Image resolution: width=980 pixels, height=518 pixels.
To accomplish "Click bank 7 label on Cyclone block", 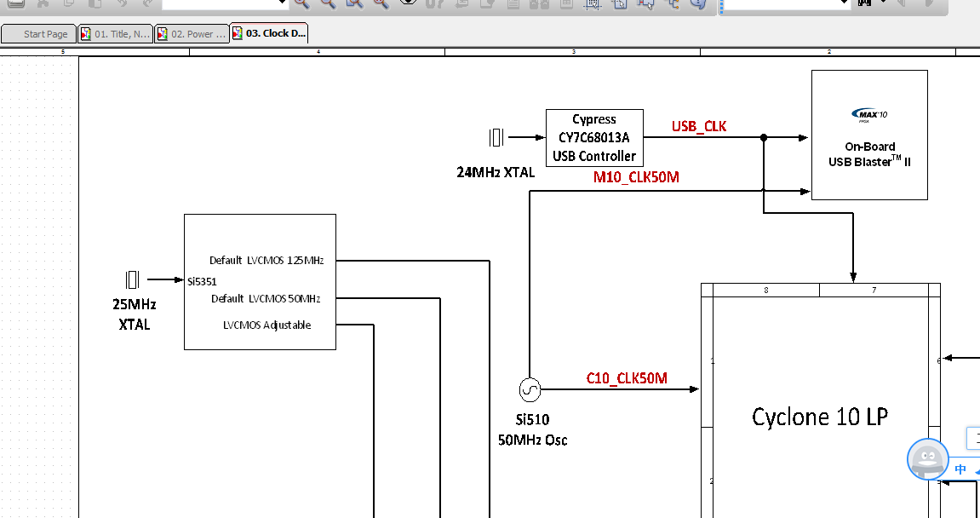I will [x=874, y=291].
